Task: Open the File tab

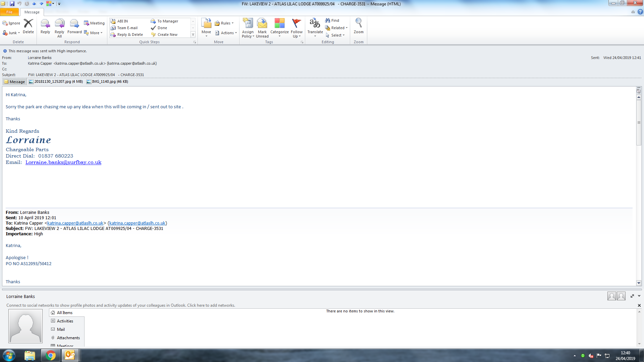Action: [9, 12]
